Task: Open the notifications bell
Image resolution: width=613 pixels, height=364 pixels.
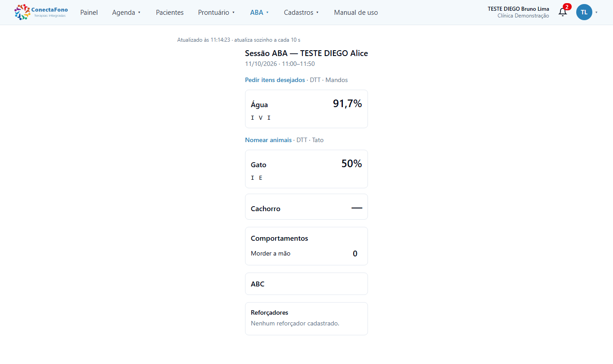Action: pos(563,12)
